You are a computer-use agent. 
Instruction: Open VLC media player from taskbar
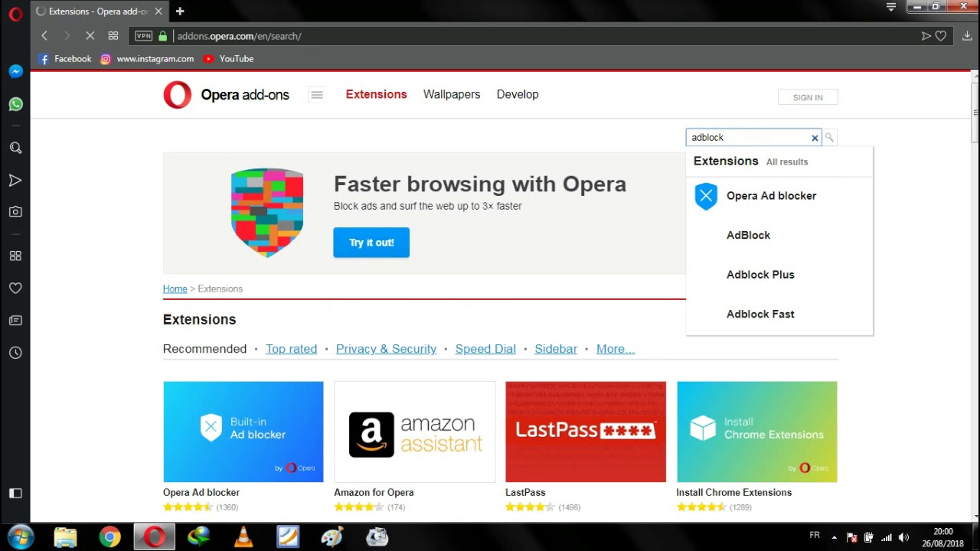(x=243, y=537)
